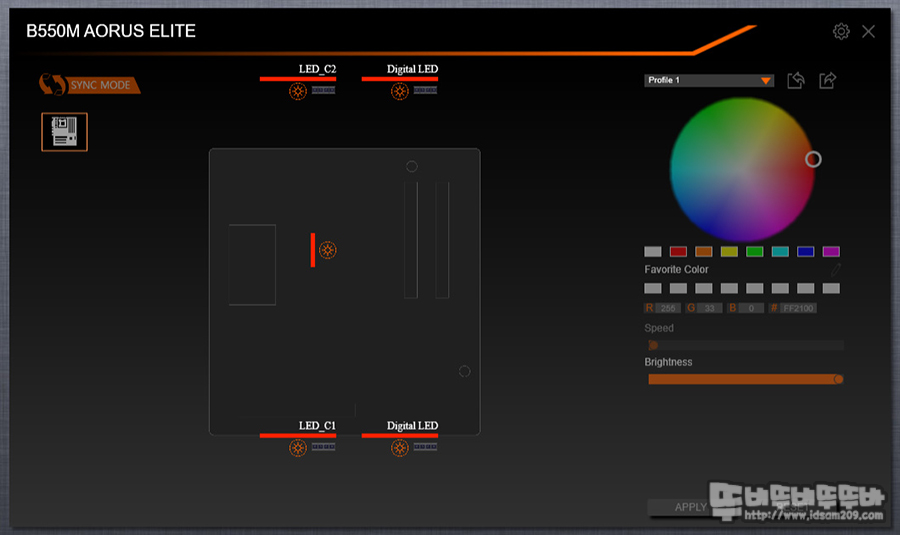Click the LED_C1 lighting effect icon
The height and width of the screenshot is (535, 900).
click(297, 448)
